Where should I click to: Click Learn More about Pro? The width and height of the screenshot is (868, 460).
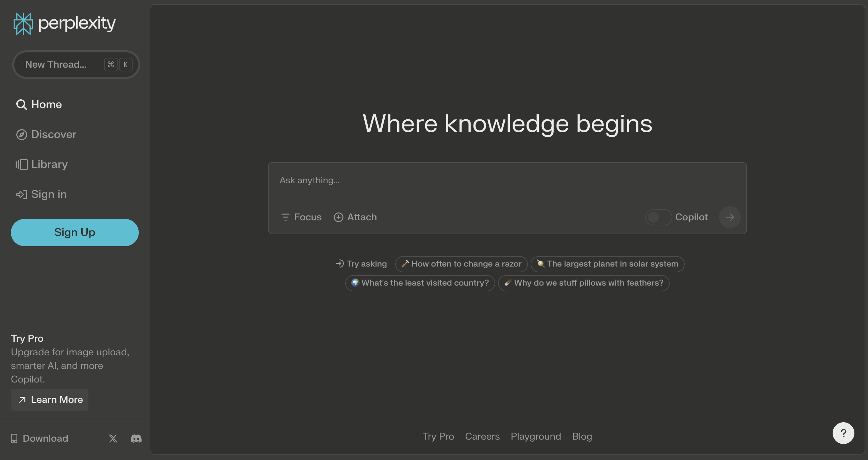coord(50,400)
